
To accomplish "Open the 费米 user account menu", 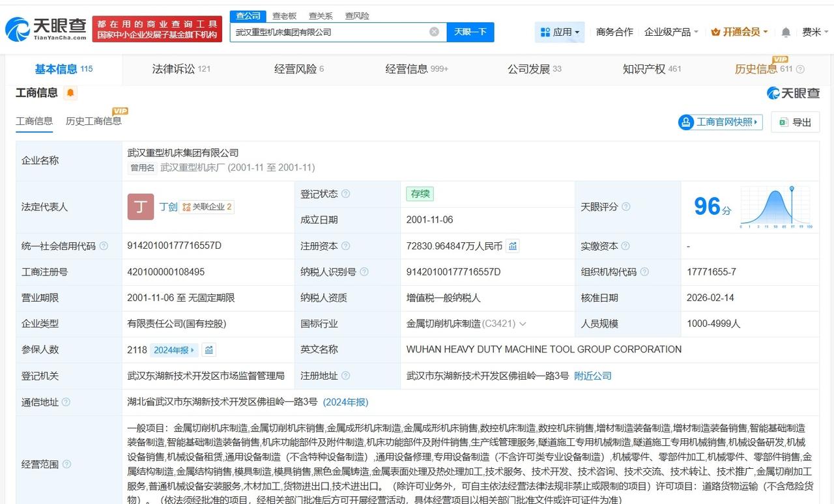I will 815,32.
